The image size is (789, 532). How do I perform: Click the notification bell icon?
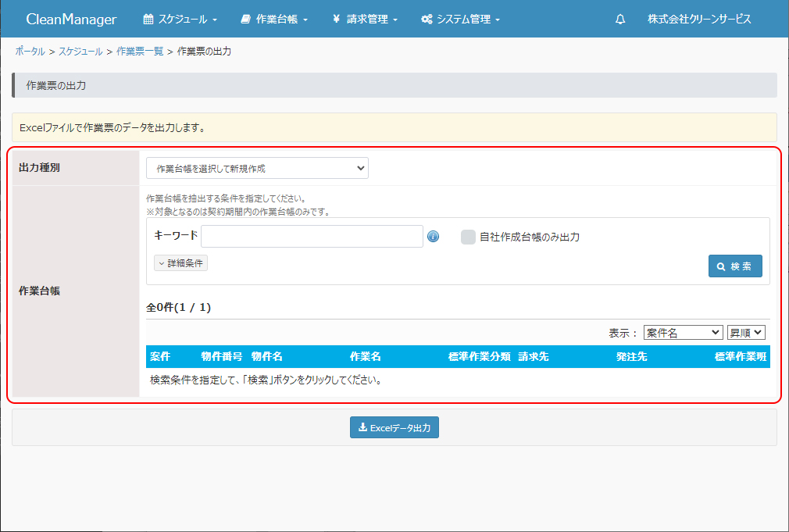click(x=620, y=20)
